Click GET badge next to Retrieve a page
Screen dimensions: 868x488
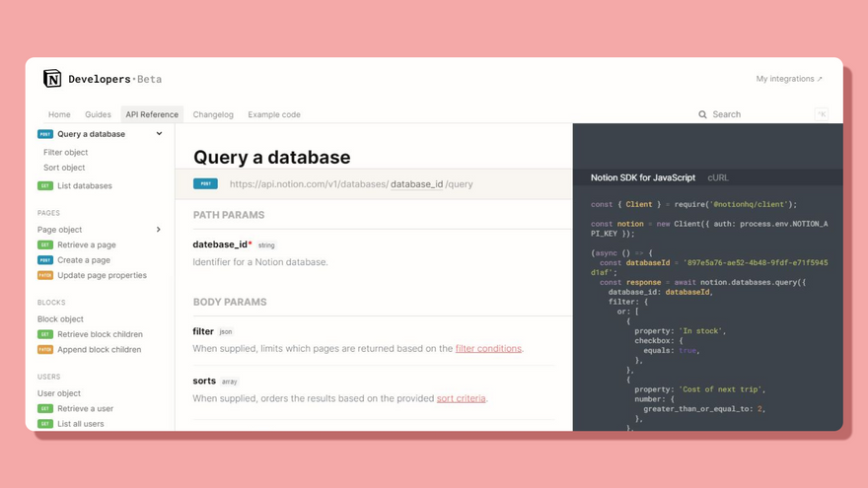pyautogui.click(x=45, y=244)
